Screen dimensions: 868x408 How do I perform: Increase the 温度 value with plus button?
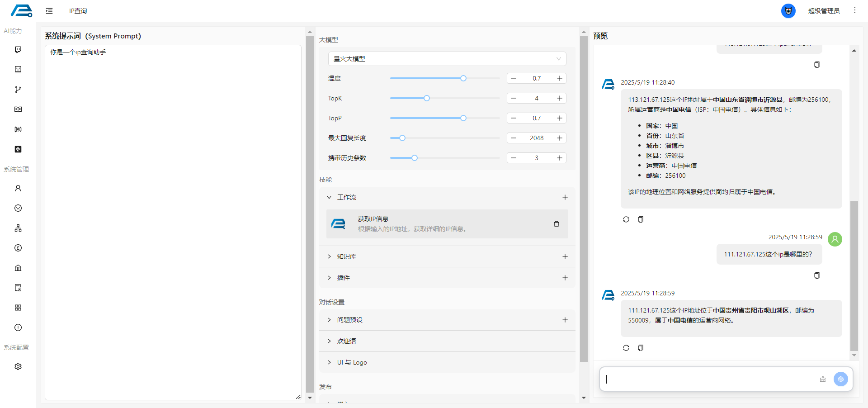pyautogui.click(x=559, y=78)
